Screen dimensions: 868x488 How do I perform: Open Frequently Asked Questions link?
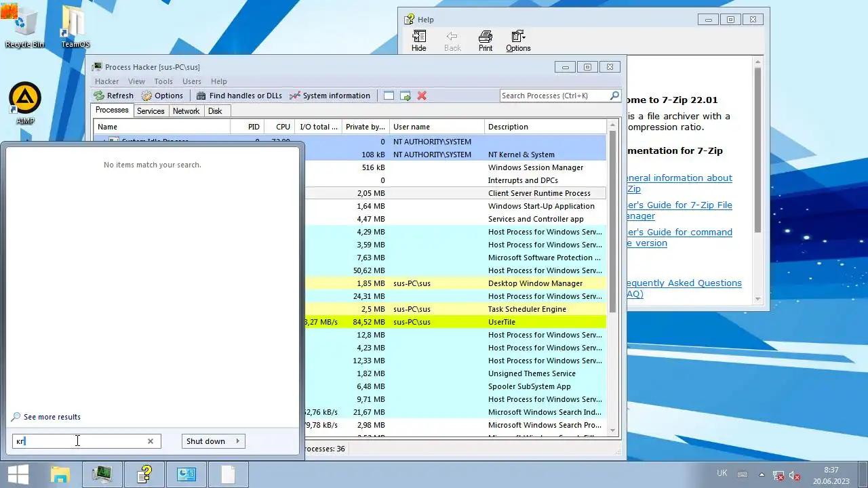tap(684, 289)
